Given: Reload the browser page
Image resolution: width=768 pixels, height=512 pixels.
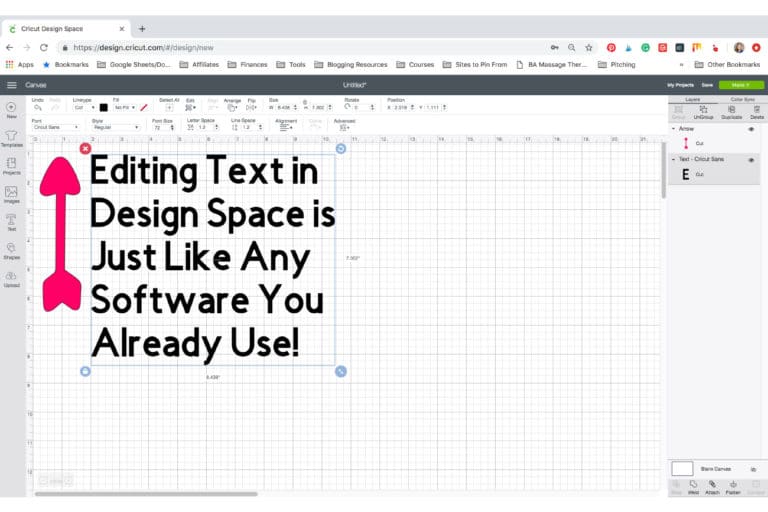Looking at the screenshot, I should click(x=44, y=48).
